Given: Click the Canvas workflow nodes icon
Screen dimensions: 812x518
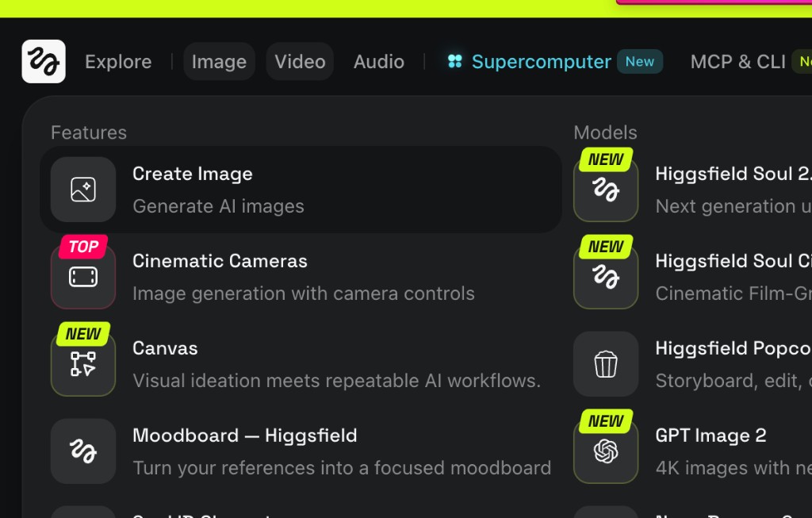Looking at the screenshot, I should [82, 363].
